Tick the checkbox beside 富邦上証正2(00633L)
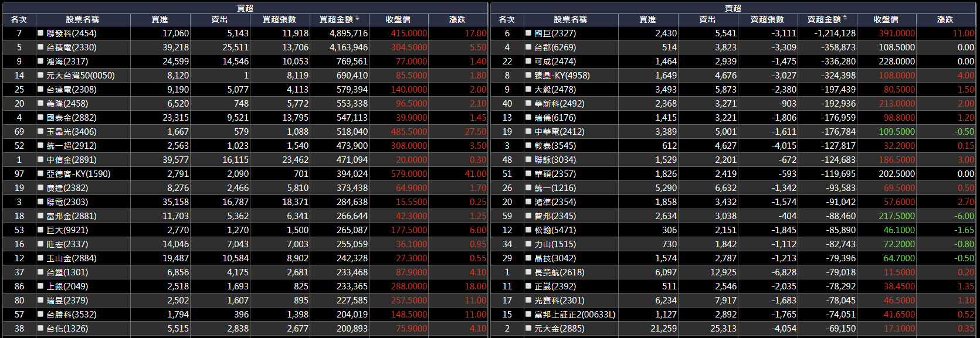The image size is (980, 338). [x=528, y=315]
